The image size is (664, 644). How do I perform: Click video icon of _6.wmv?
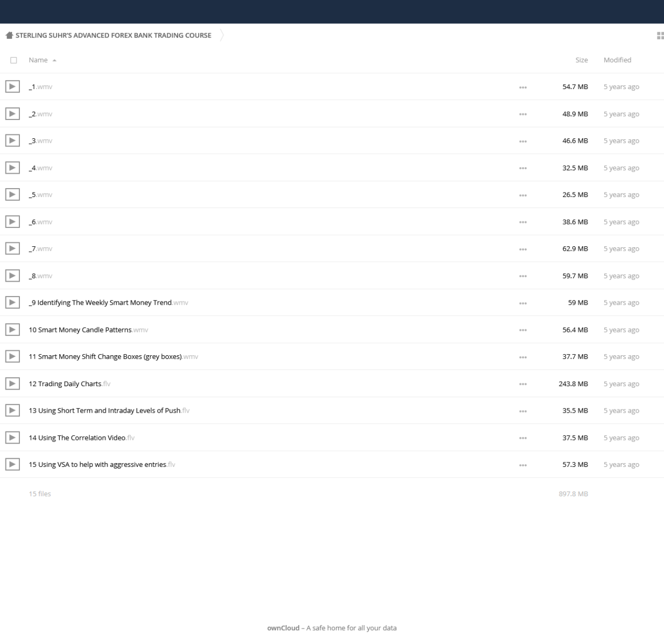click(x=12, y=222)
